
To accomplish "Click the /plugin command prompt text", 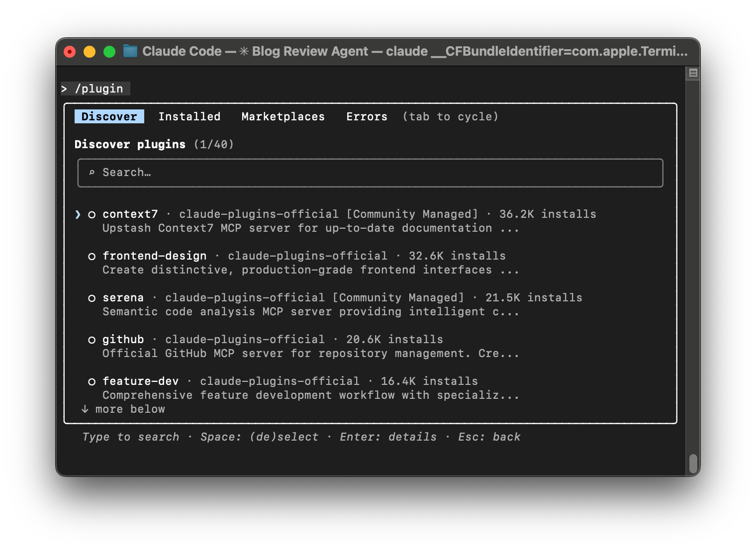I will pos(98,88).
